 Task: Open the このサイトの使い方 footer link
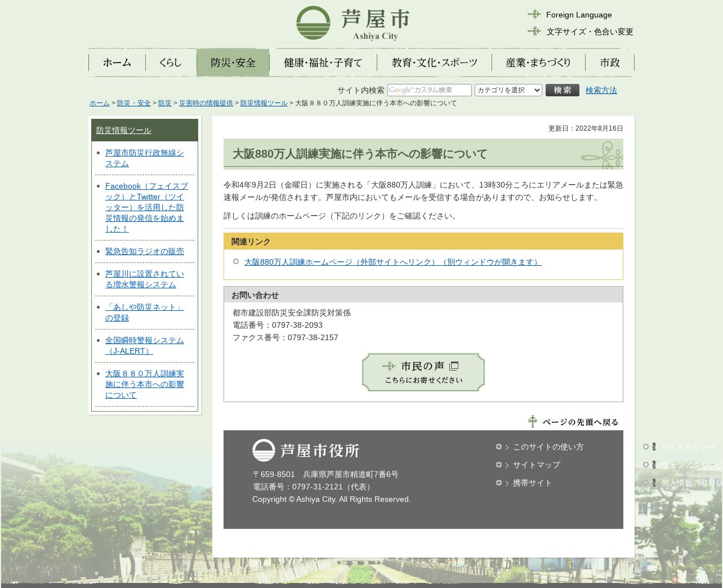(x=548, y=447)
